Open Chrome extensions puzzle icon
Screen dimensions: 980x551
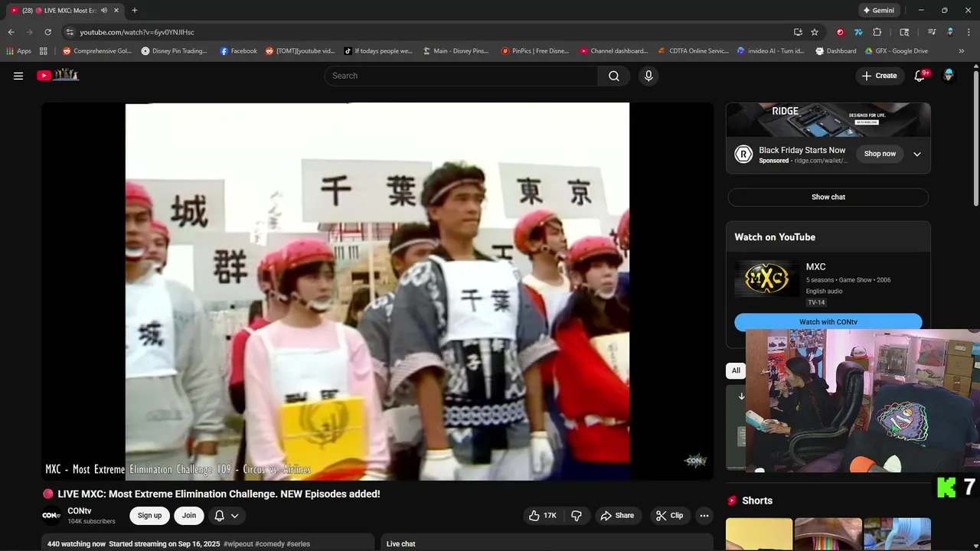click(877, 32)
